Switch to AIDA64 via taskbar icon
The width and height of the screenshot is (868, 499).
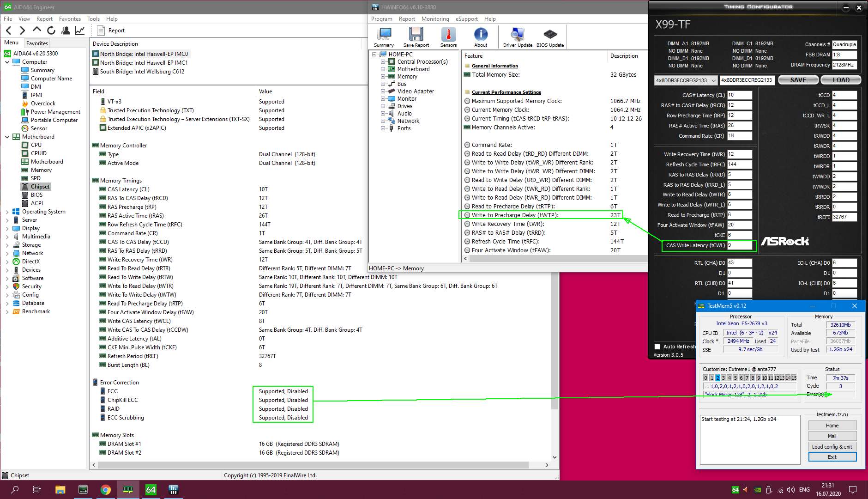coord(151,490)
